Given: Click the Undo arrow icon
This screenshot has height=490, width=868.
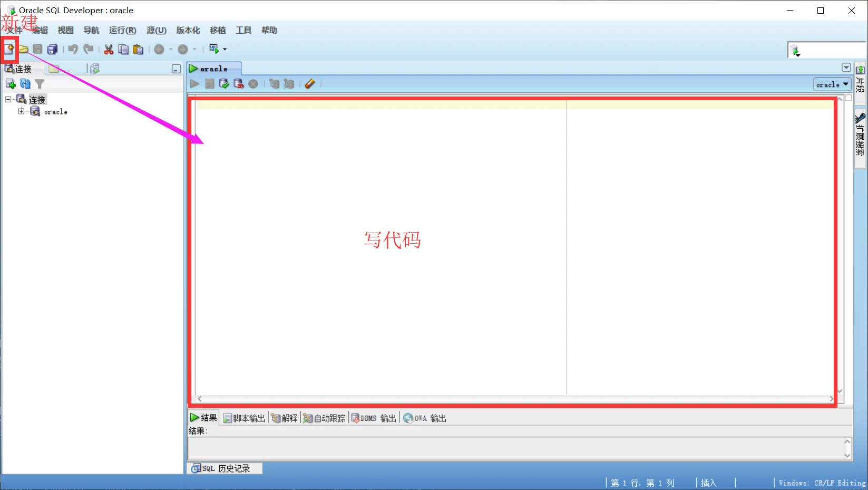Looking at the screenshot, I should pyautogui.click(x=73, y=49).
